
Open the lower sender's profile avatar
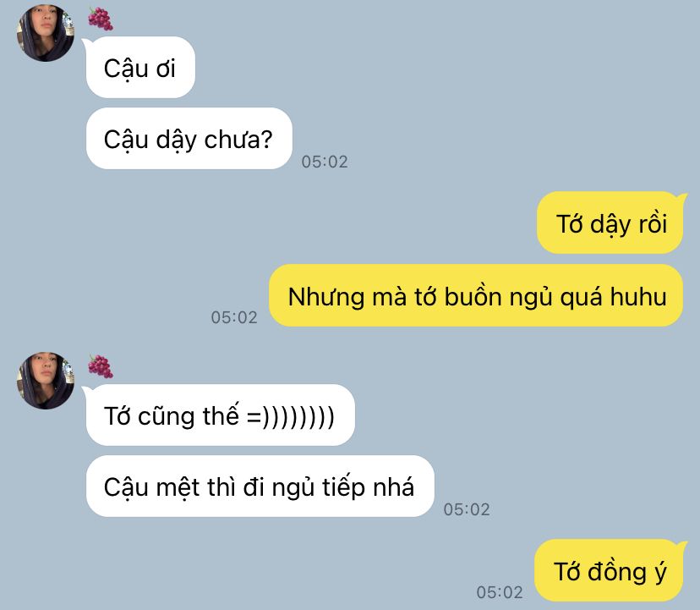46,381
